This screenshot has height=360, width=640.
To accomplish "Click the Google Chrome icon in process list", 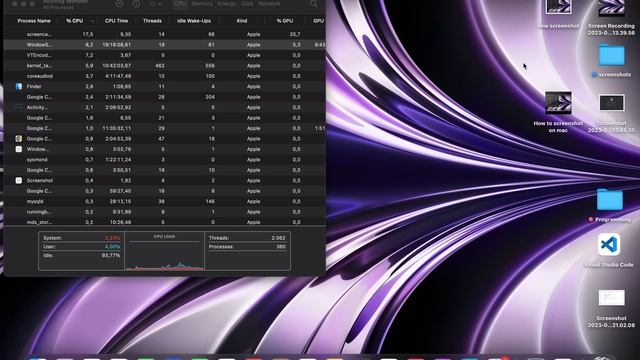I will [19, 139].
